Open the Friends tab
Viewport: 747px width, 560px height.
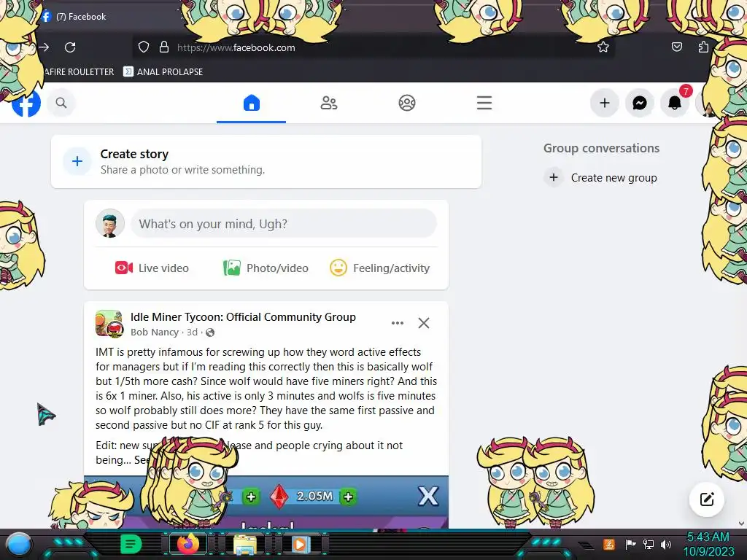click(329, 103)
